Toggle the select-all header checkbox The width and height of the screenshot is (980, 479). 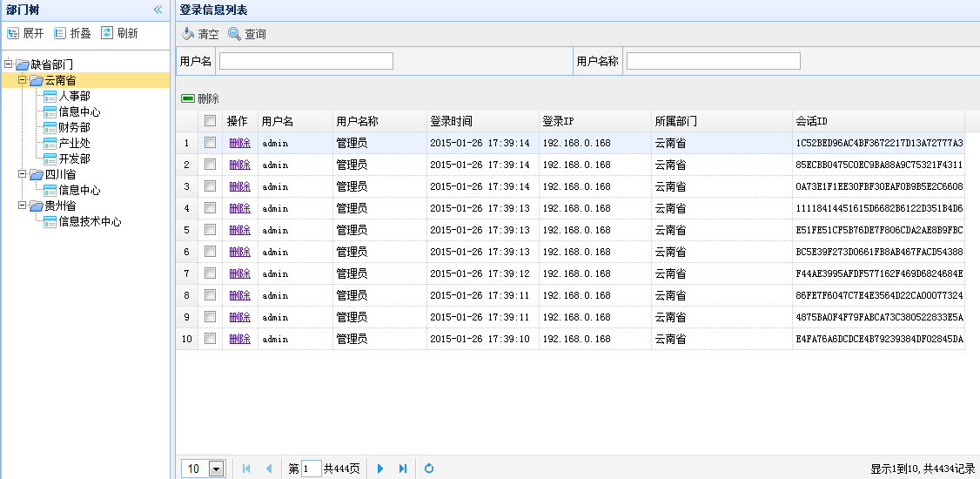point(210,121)
